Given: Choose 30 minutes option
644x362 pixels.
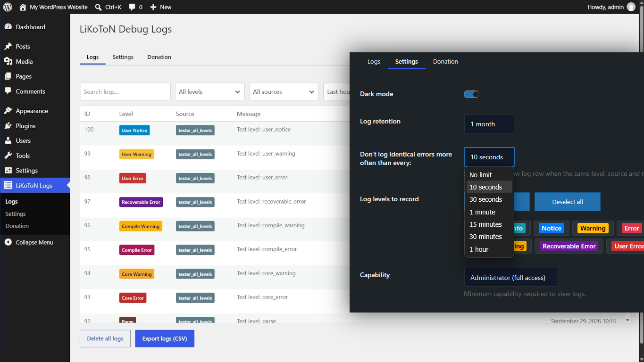Looking at the screenshot, I should [x=489, y=237].
